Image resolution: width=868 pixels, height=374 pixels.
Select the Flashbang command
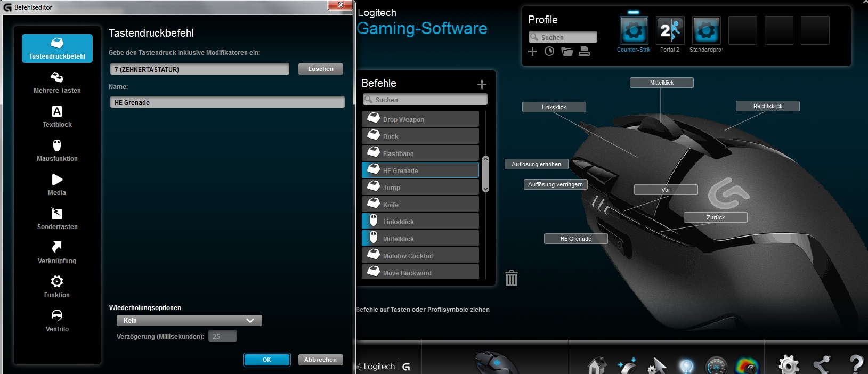[x=420, y=153]
